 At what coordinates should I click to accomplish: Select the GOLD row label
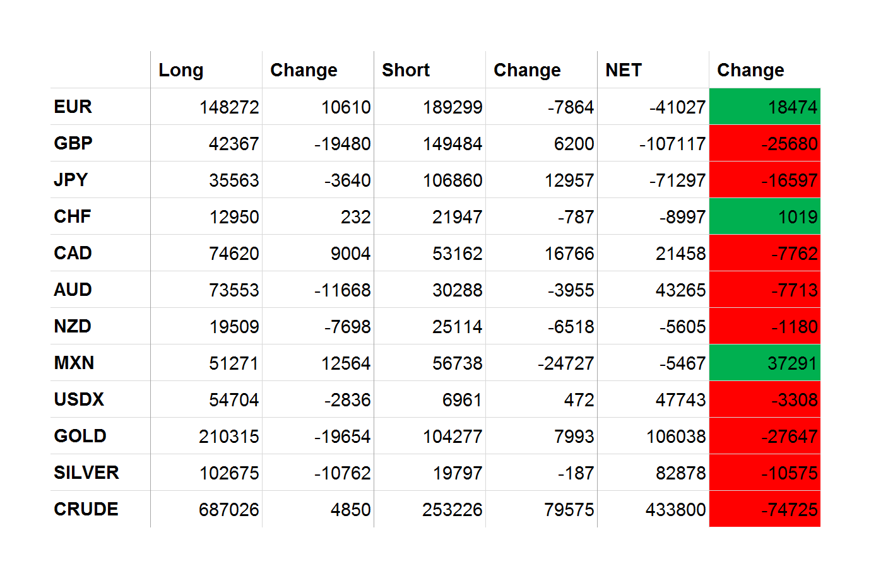point(80,436)
